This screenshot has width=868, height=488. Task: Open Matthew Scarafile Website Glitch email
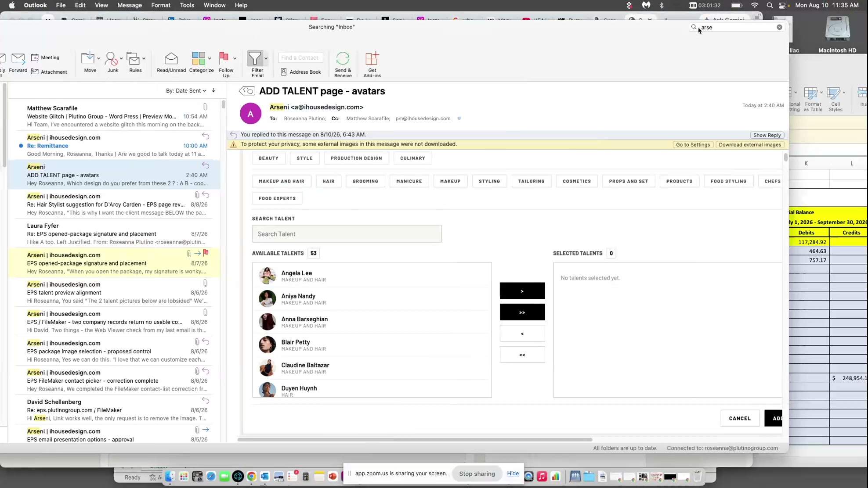coord(114,116)
